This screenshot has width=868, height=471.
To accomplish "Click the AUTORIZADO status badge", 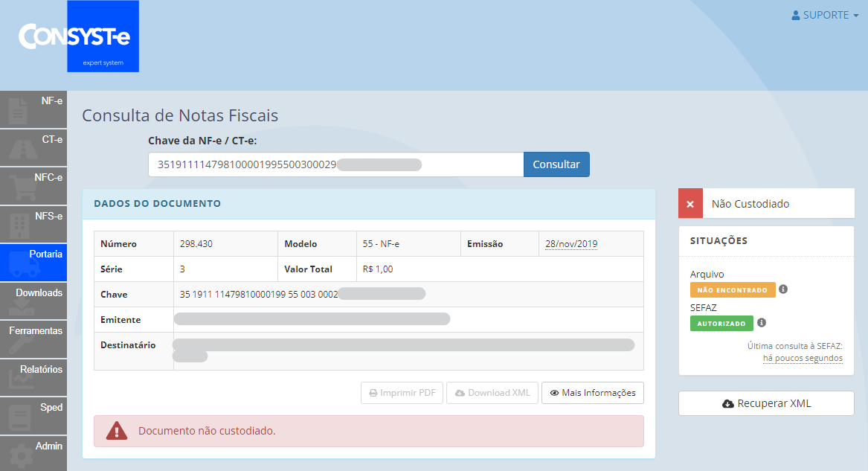I will [x=721, y=323].
